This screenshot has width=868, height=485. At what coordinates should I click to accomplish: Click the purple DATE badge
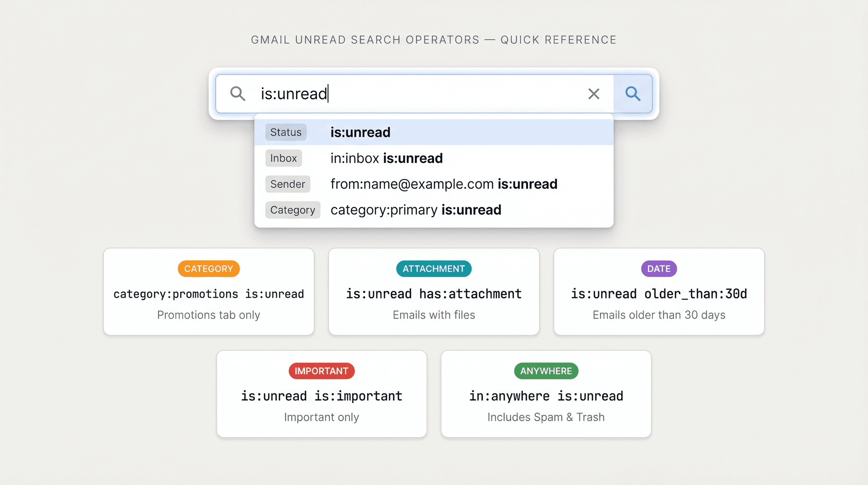[659, 268]
